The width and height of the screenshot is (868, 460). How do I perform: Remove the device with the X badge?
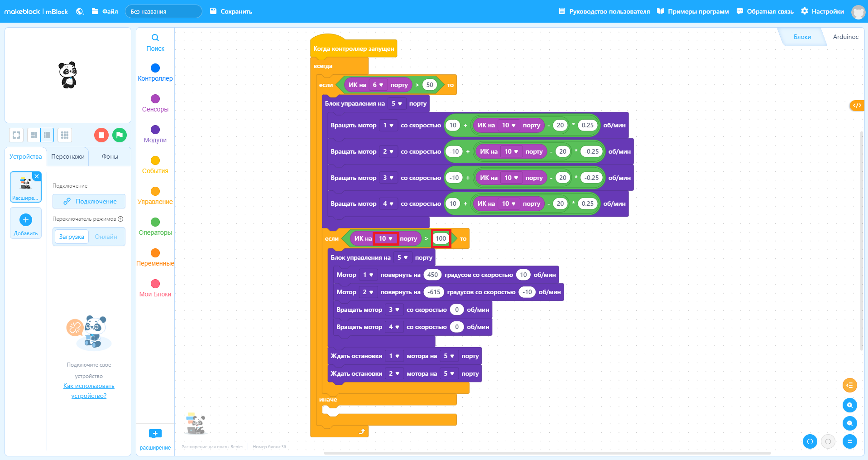pyautogui.click(x=37, y=176)
